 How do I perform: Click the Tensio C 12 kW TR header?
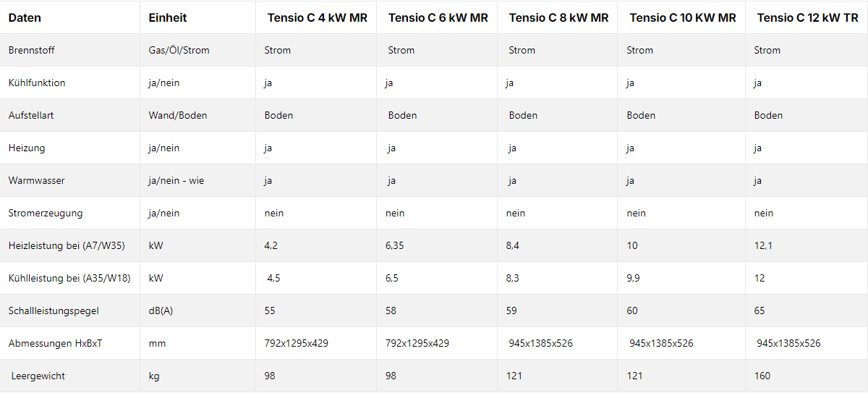pyautogui.click(x=807, y=18)
